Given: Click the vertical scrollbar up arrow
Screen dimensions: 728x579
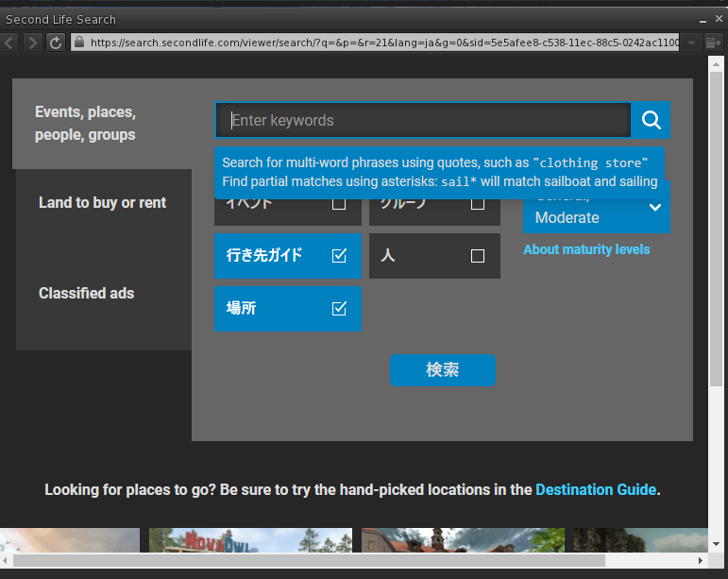Looking at the screenshot, I should (x=716, y=64).
